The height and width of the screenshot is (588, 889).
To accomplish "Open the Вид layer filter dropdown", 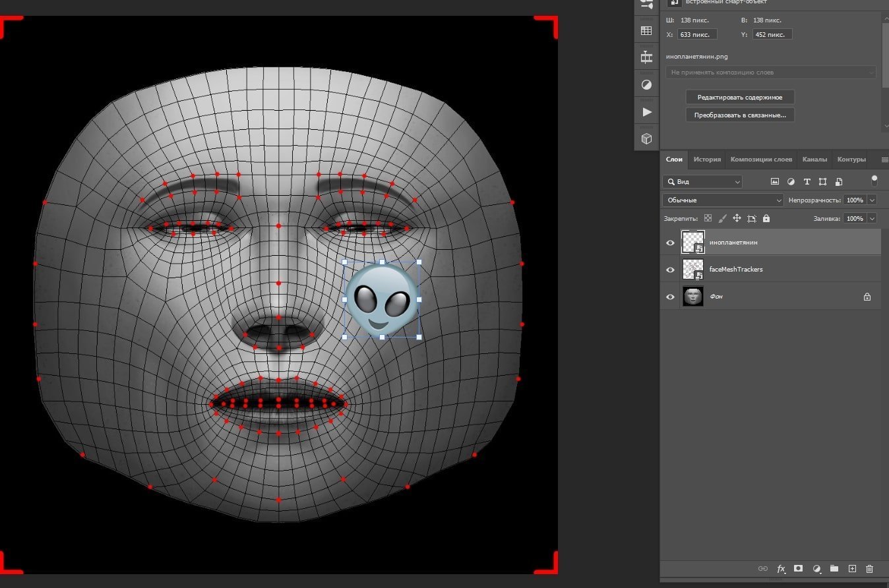I will (x=702, y=182).
